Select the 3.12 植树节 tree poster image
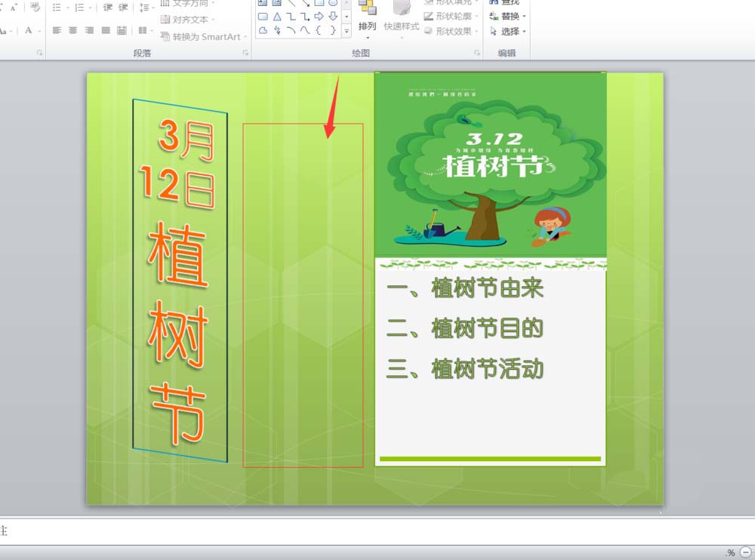Screen dimensions: 755x560 tap(491, 165)
